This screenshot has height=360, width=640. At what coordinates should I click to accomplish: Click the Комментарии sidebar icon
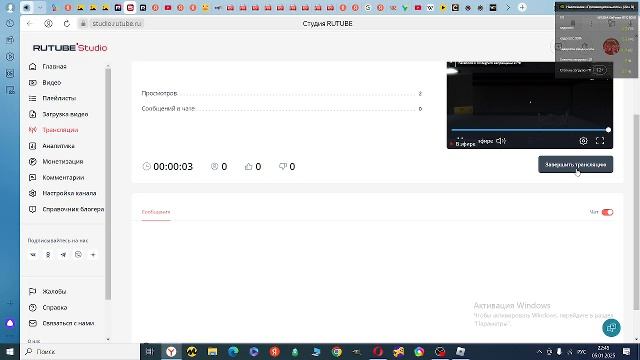pos(33,178)
